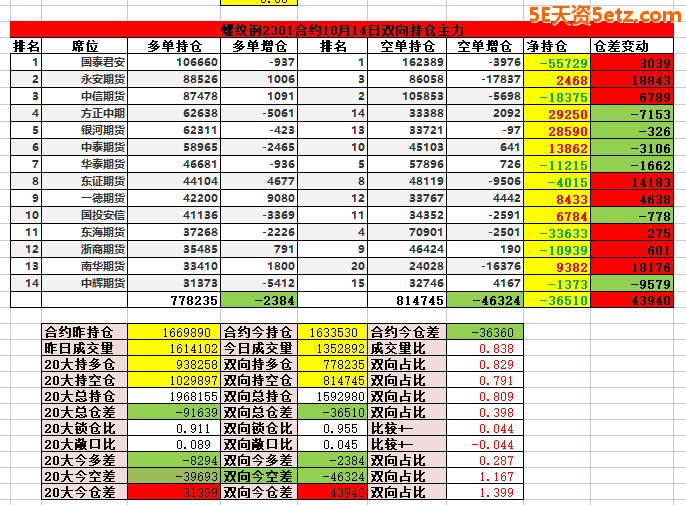Select 昨日成交量 value 1614102

[174, 348]
